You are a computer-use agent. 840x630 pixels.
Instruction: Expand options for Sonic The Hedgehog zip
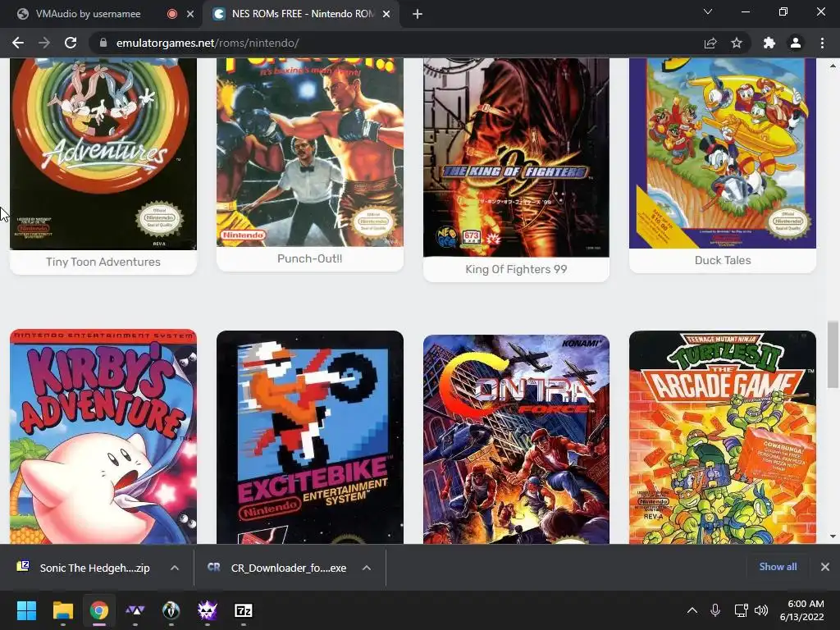click(x=175, y=568)
